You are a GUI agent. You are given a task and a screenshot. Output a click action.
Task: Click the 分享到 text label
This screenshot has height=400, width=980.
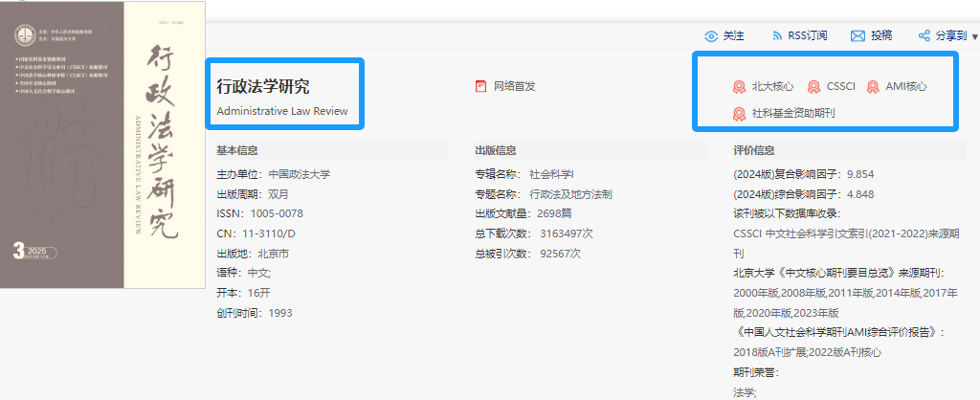pyautogui.click(x=951, y=36)
